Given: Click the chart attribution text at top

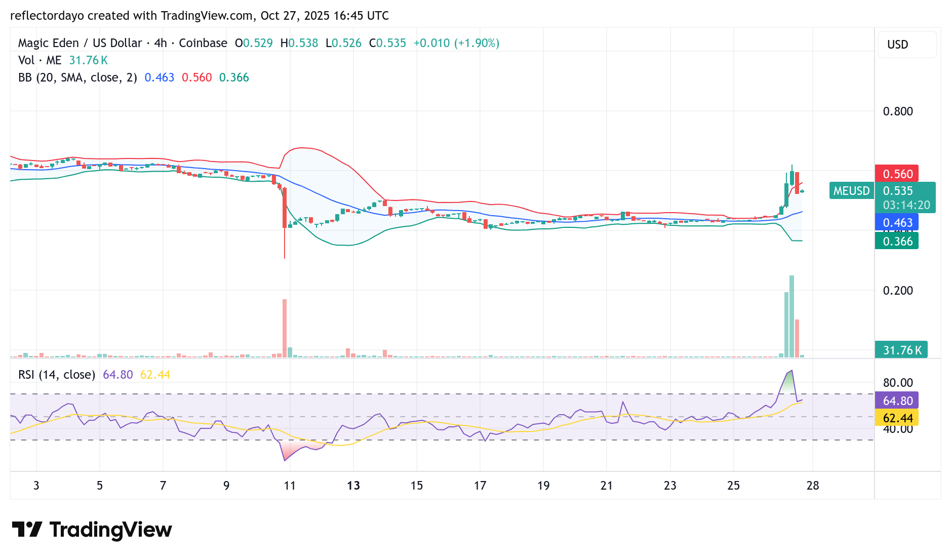Looking at the screenshot, I should click(200, 16).
